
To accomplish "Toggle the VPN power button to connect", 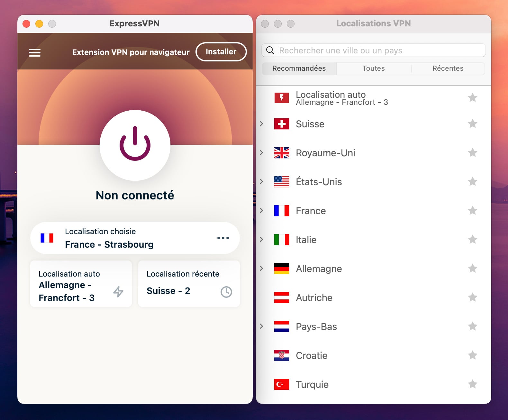I will [135, 145].
